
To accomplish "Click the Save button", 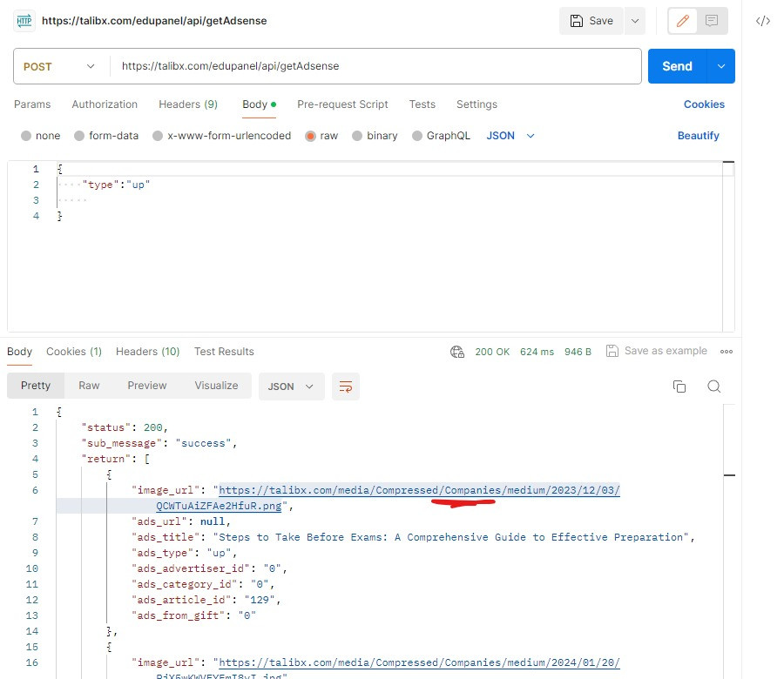I will [591, 21].
